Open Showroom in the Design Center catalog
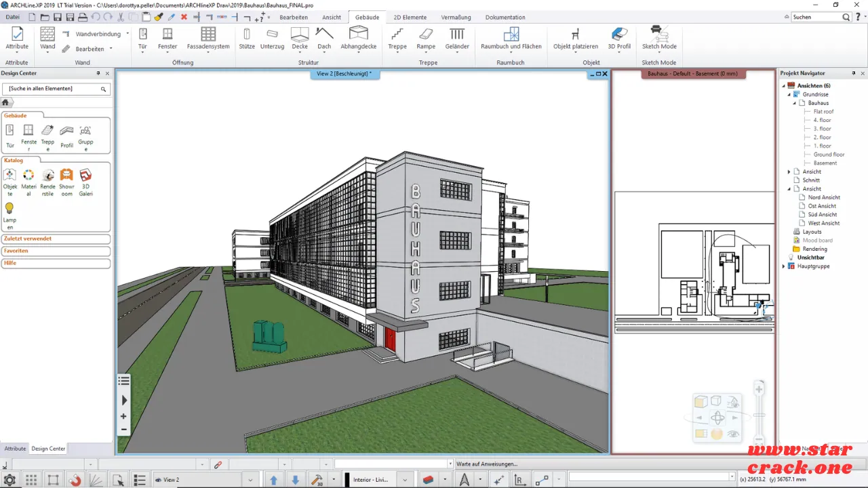Image resolution: width=868 pixels, height=488 pixels. (66, 182)
